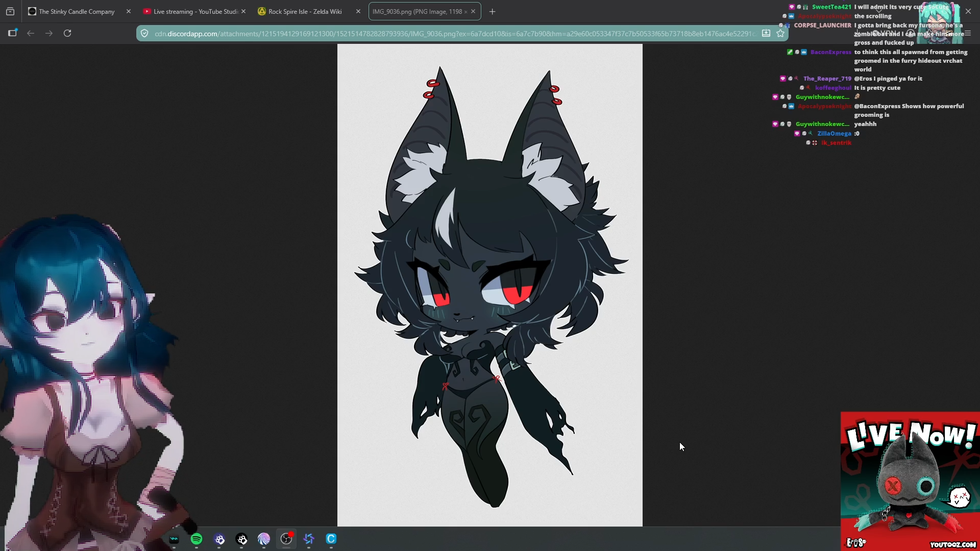The image size is (980, 551).
Task: Open the black paw app in the taskbar
Action: click(242, 539)
